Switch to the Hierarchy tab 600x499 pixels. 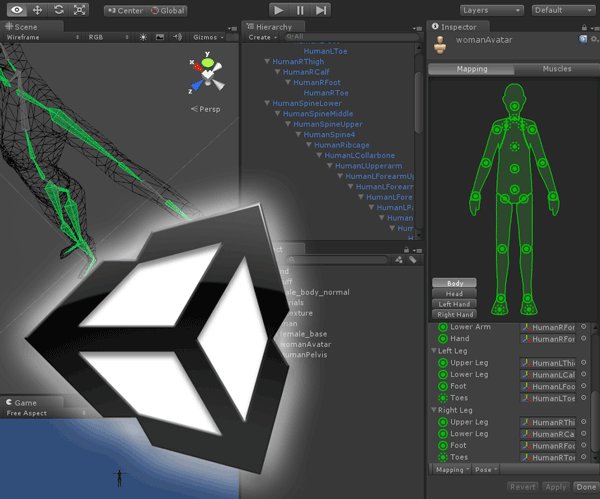click(x=274, y=27)
